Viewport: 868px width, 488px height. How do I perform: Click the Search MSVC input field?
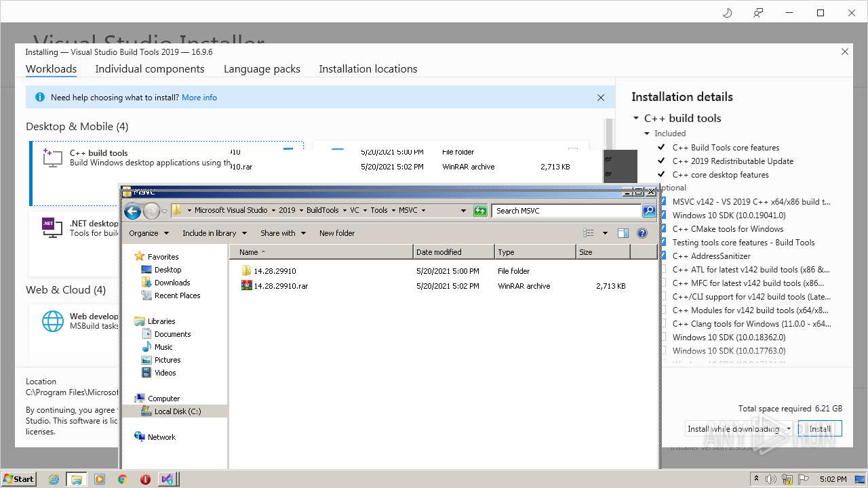(x=566, y=211)
